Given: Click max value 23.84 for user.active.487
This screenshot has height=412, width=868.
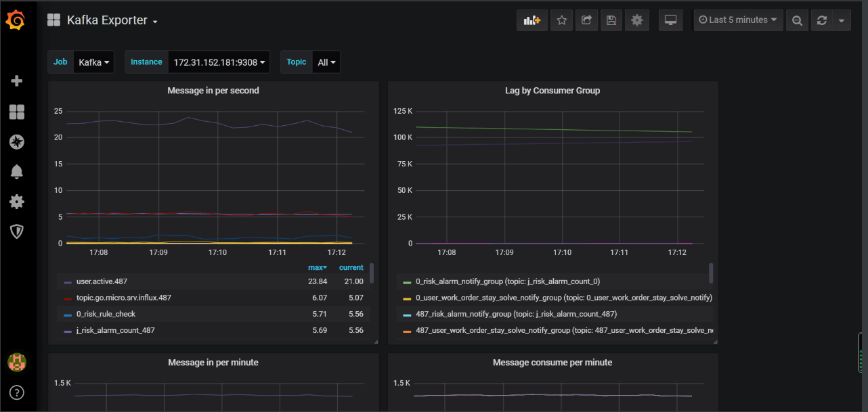Looking at the screenshot, I should tap(318, 281).
